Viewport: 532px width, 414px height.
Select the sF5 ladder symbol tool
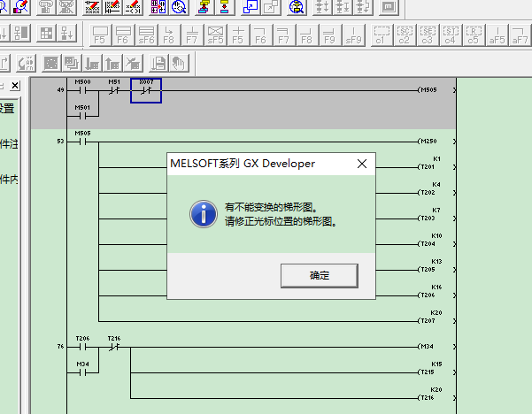click(215, 35)
